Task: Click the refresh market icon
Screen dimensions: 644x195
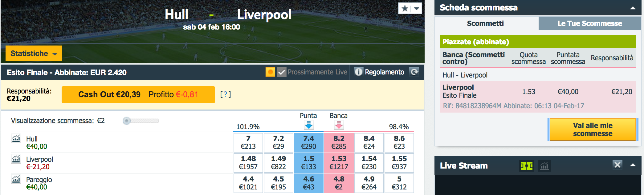Action: pos(414,72)
